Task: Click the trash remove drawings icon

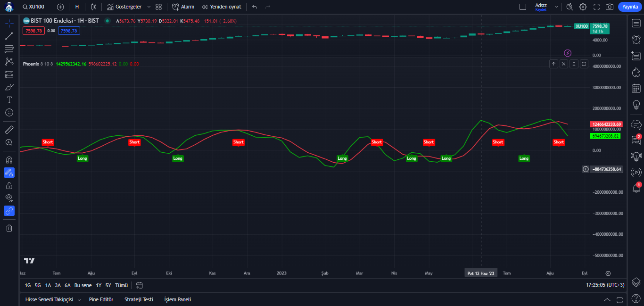Action: click(x=9, y=228)
